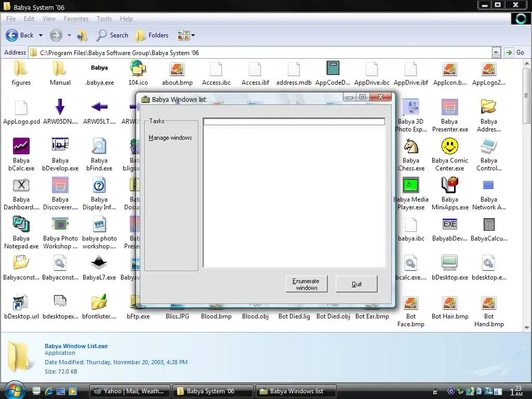This screenshot has height=399, width=532.
Task: Click Manage windows in Tasks panel
Action: [x=170, y=138]
